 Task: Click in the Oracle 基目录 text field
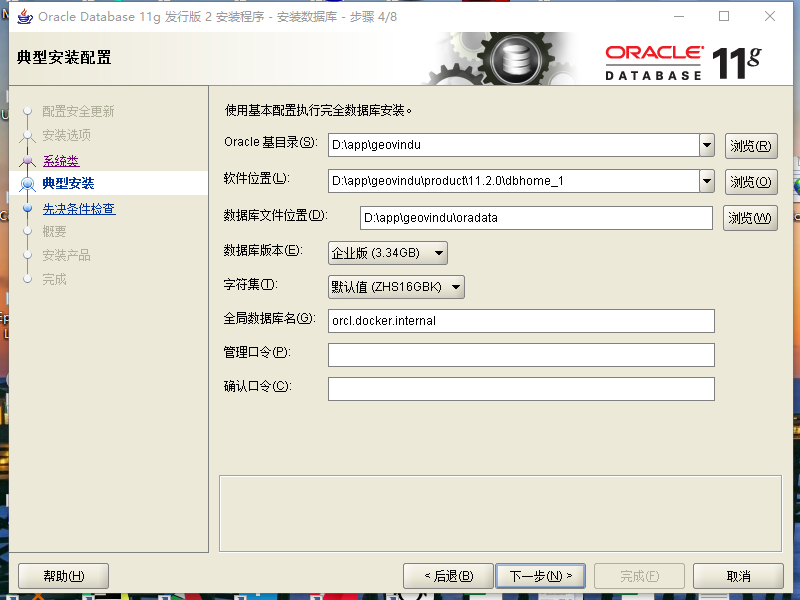(x=514, y=145)
